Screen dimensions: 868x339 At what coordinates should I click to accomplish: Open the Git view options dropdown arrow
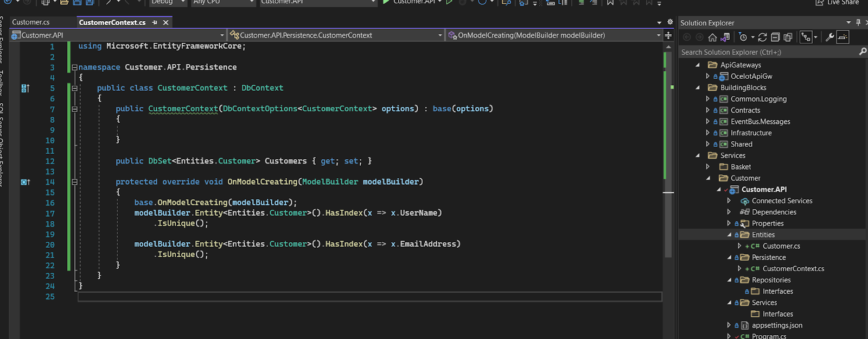(x=815, y=37)
